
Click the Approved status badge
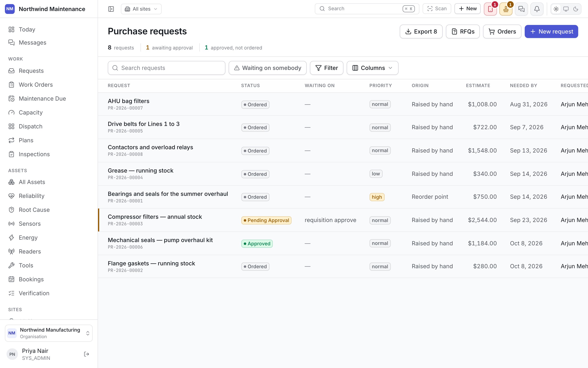(257, 244)
